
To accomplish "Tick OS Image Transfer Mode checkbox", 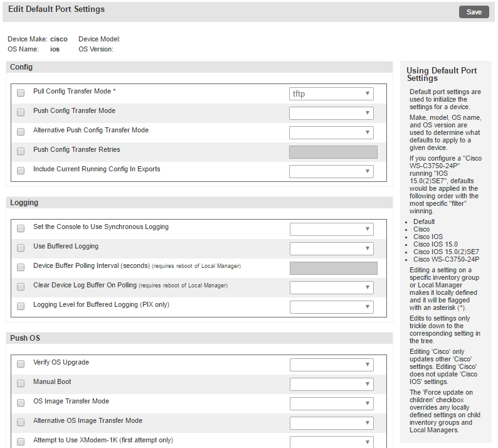I will (21, 403).
